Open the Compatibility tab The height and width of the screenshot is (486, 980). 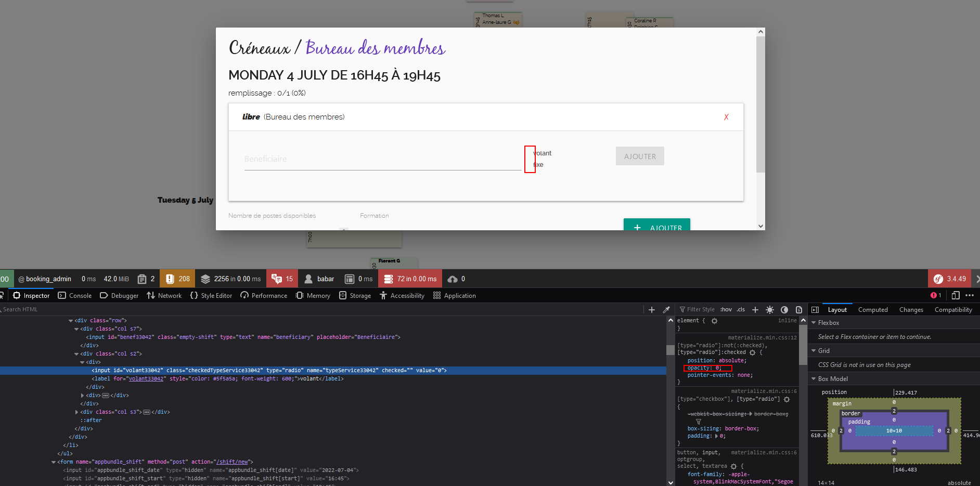(x=953, y=310)
